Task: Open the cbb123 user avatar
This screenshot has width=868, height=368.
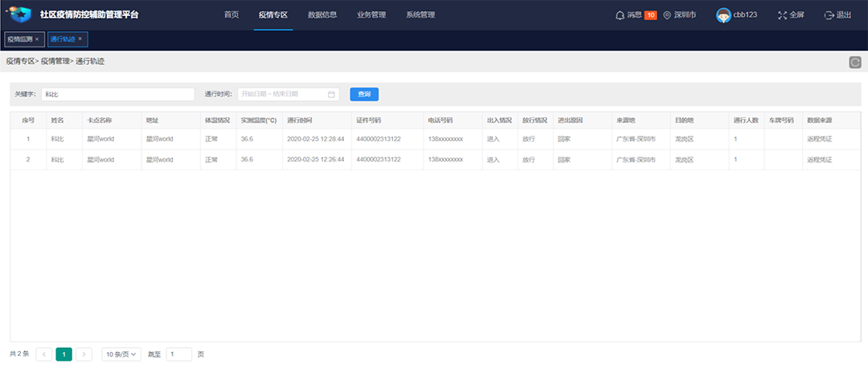Action: click(x=723, y=15)
